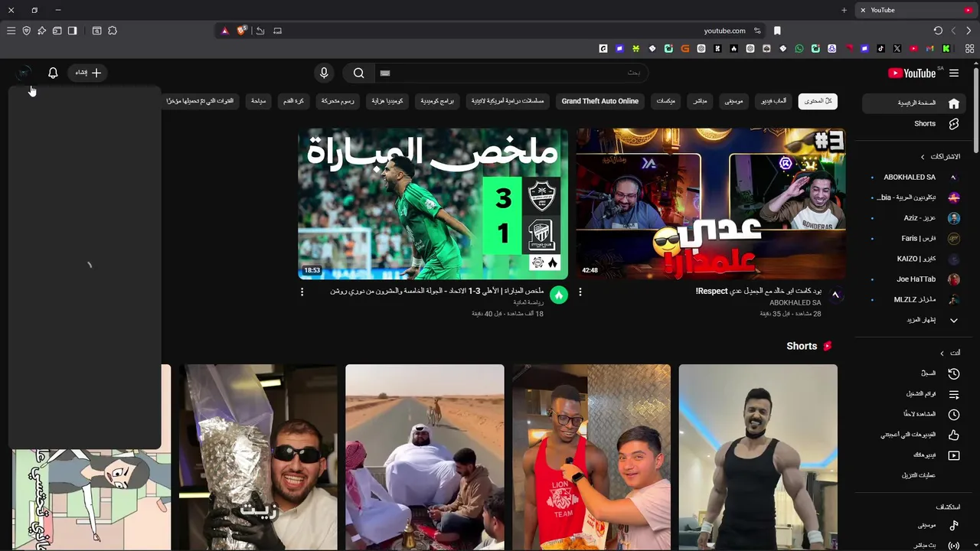Select the Mixes filter chip
Image resolution: width=980 pixels, height=551 pixels.
[665, 101]
